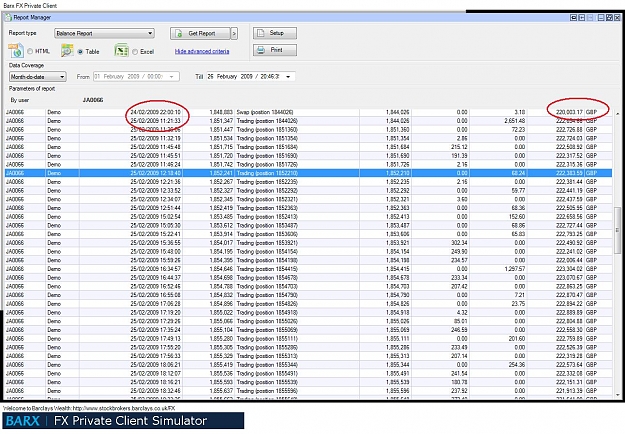Click the balance cell 220,003.17
625x434 pixels.
(569, 112)
